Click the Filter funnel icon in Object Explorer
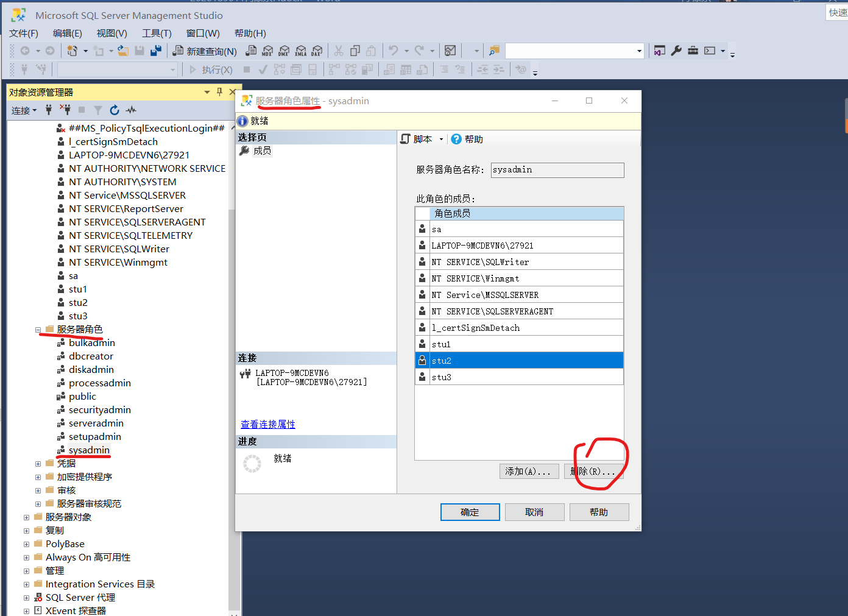 [98, 110]
